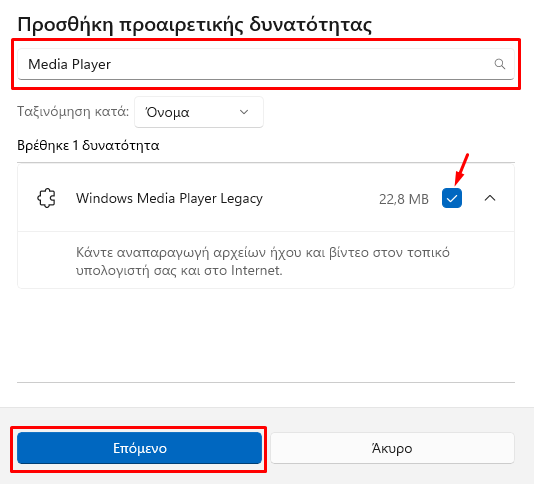The image size is (534, 484).
Task: Select the Windows Media Player Legacy entry
Action: [x=266, y=198]
